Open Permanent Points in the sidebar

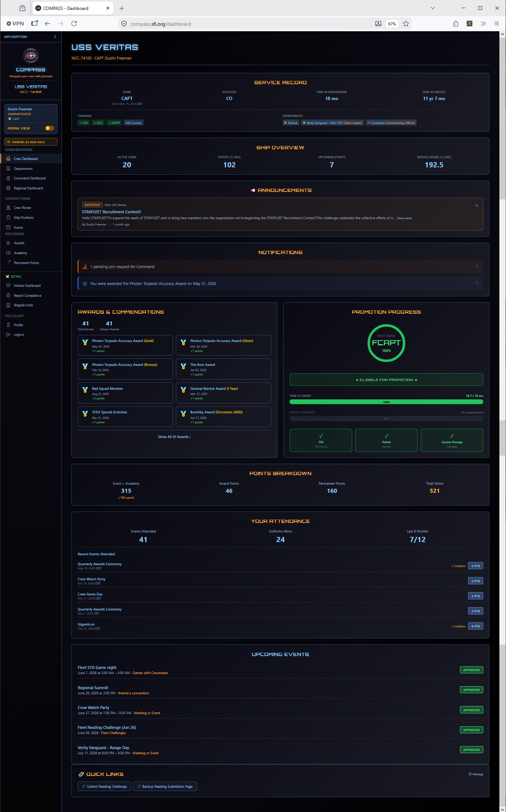click(x=26, y=263)
